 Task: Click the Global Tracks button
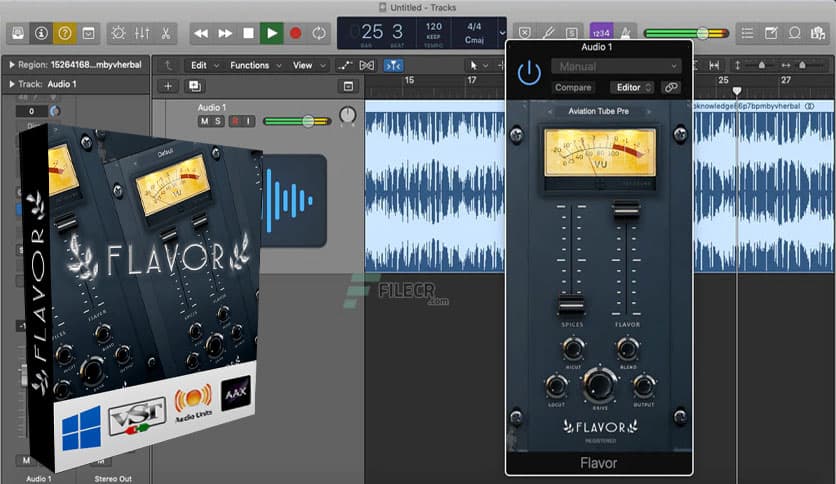click(348, 86)
